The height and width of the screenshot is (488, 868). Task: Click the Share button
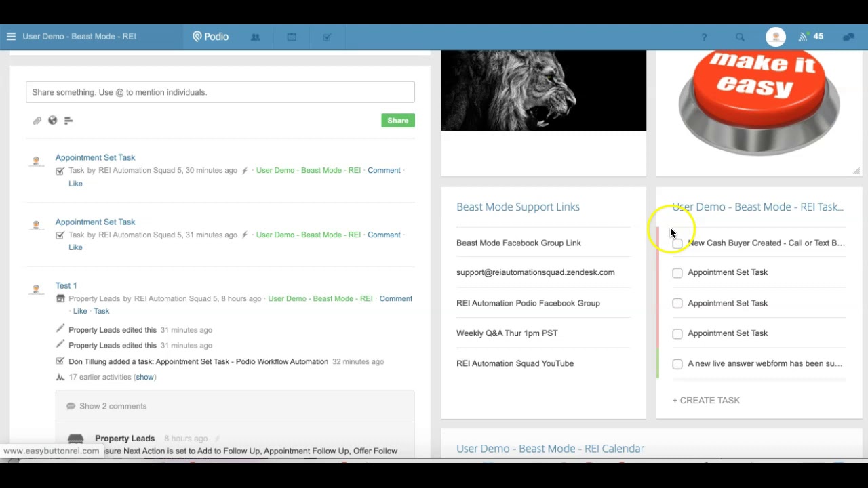[x=398, y=121]
